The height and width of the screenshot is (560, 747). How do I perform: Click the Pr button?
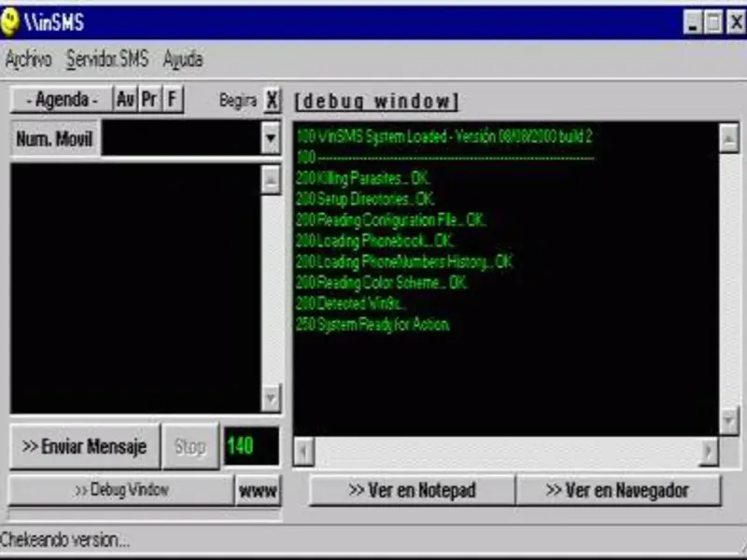pyautogui.click(x=149, y=100)
